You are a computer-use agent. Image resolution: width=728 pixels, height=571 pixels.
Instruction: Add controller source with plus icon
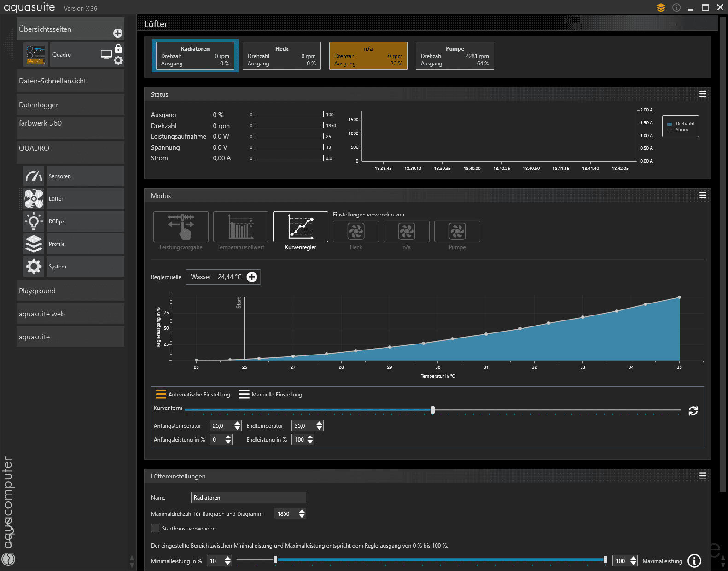point(252,277)
